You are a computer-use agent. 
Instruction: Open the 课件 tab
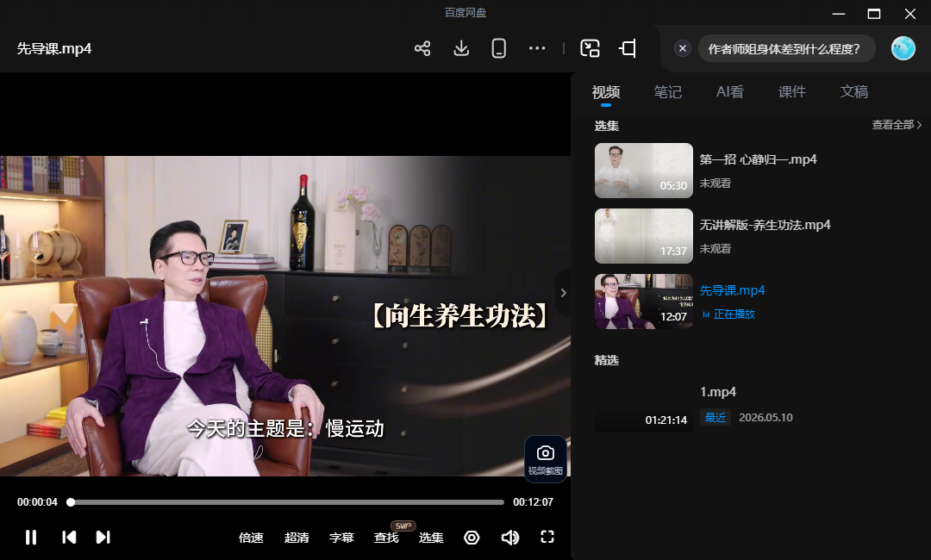tap(792, 92)
